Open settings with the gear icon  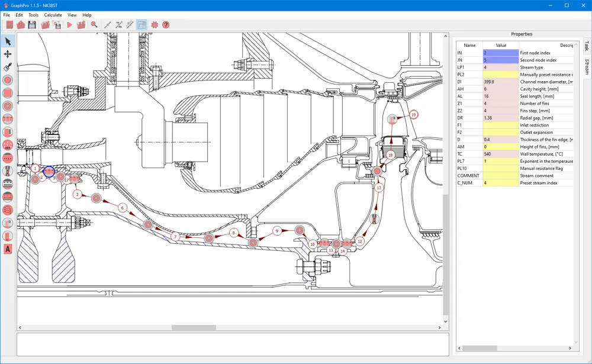155,25
